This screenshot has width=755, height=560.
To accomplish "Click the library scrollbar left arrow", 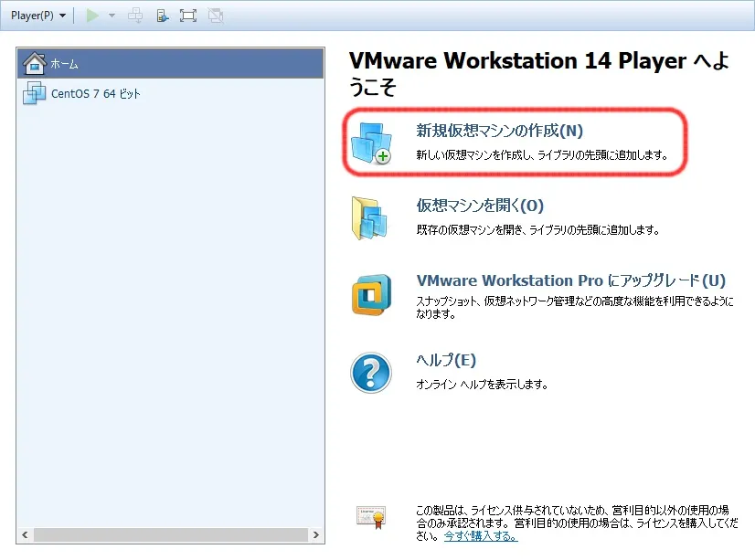I will [x=25, y=534].
